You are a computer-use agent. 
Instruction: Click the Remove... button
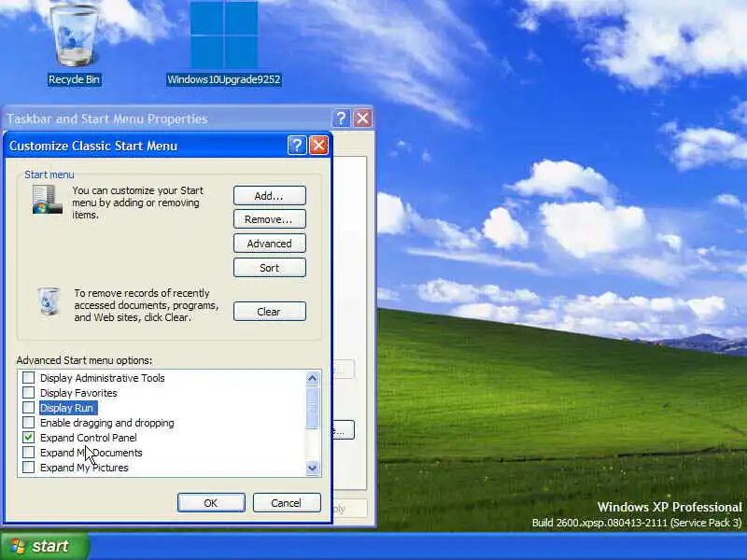coord(270,219)
